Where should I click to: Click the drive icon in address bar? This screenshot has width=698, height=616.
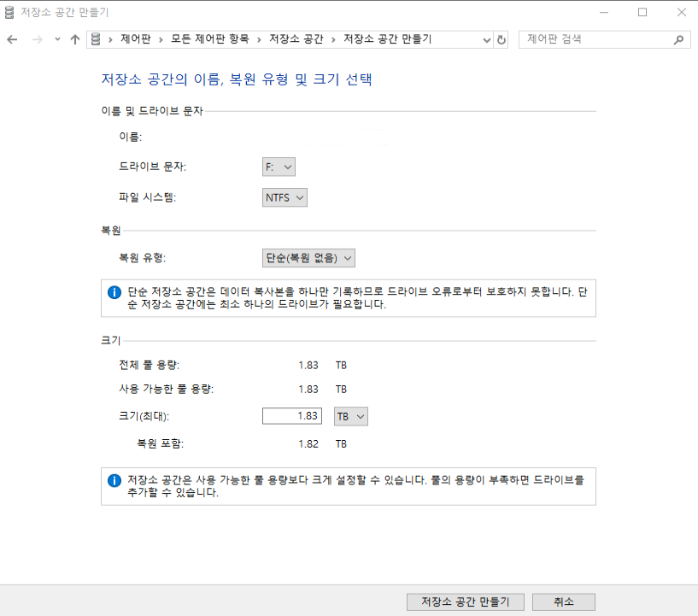96,39
